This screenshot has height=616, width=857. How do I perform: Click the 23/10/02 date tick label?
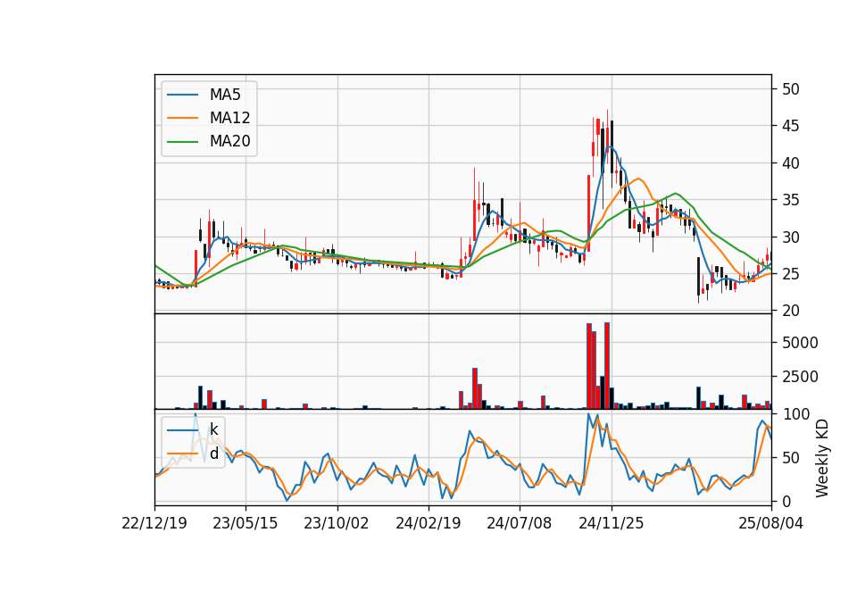coord(337,523)
